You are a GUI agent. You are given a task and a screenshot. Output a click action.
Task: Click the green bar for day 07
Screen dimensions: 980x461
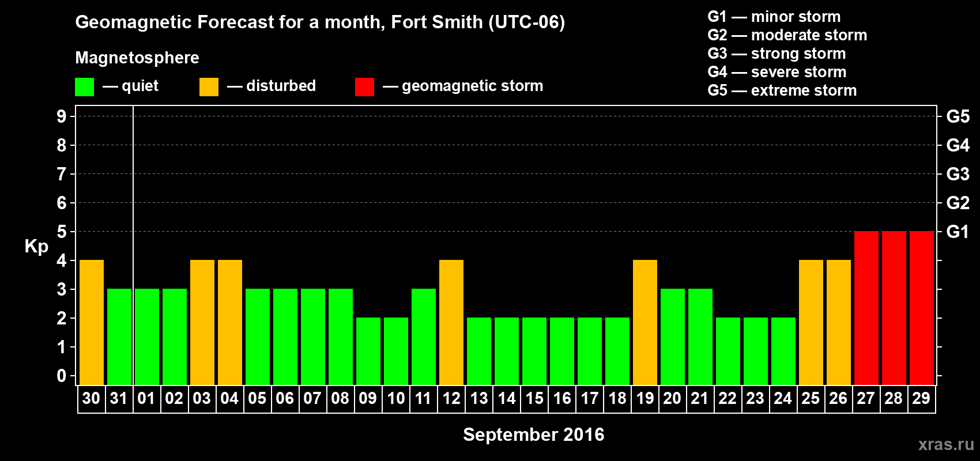pyautogui.click(x=313, y=337)
